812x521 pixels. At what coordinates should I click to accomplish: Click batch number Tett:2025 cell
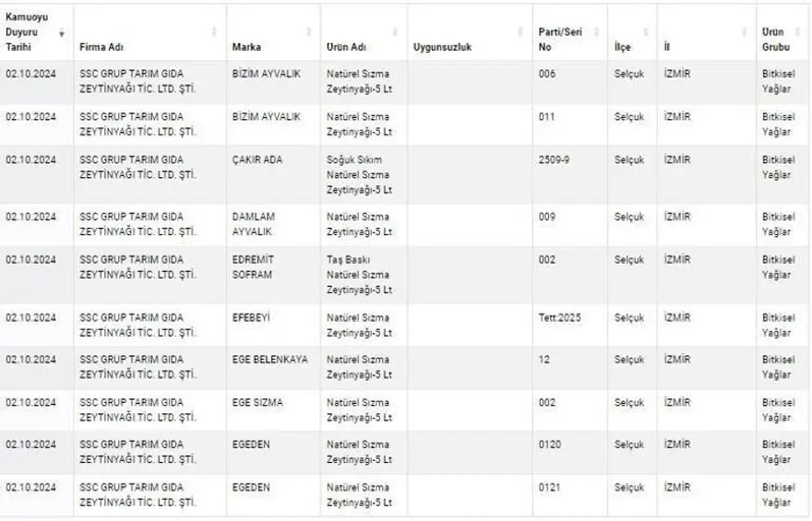[x=561, y=317]
